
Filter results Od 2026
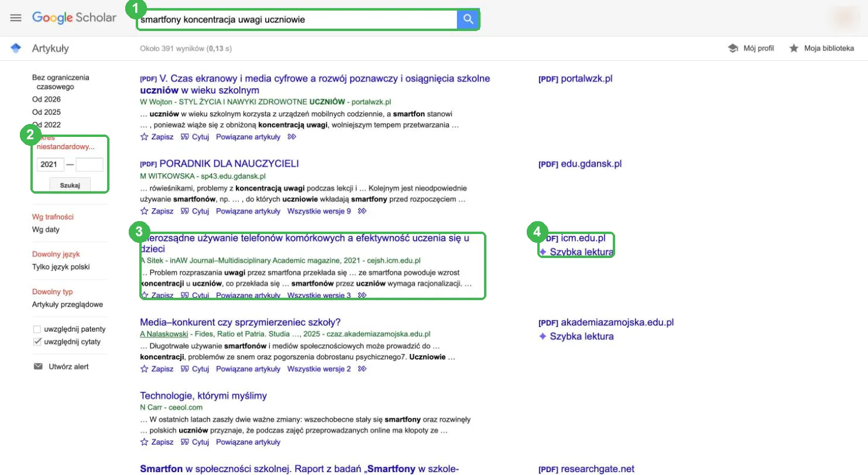(x=46, y=99)
